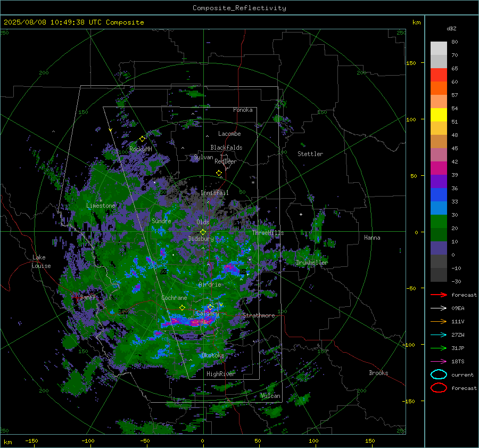Click the red forecast arrow in legend

click(x=439, y=295)
